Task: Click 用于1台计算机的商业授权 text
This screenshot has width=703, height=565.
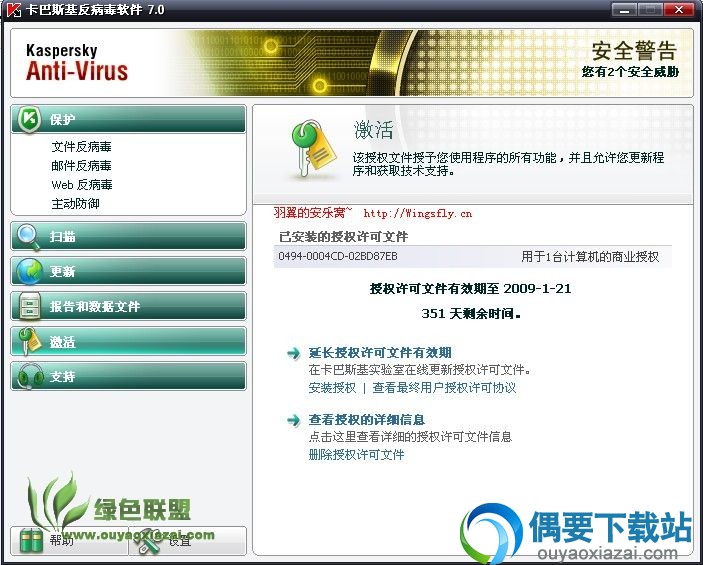Action: coord(590,257)
